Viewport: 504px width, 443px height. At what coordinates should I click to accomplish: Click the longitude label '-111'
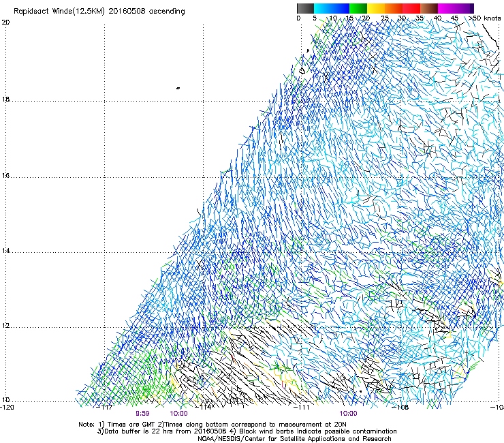302,408
